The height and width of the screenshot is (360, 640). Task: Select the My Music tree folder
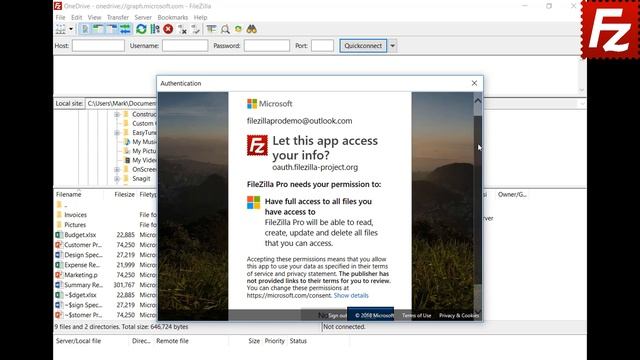click(140, 142)
